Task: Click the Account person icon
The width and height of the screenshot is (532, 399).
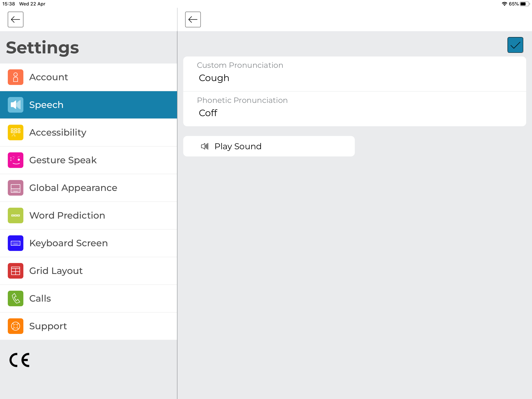Action: coord(15,77)
